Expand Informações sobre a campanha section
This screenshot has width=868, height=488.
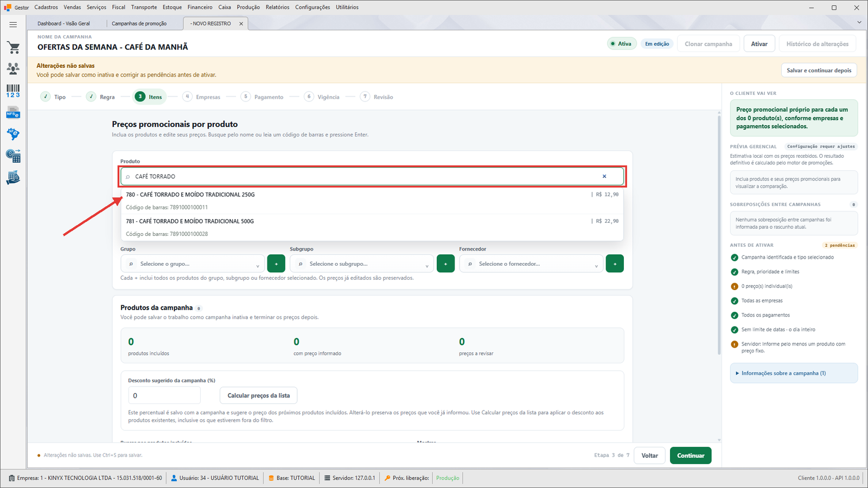pos(794,373)
